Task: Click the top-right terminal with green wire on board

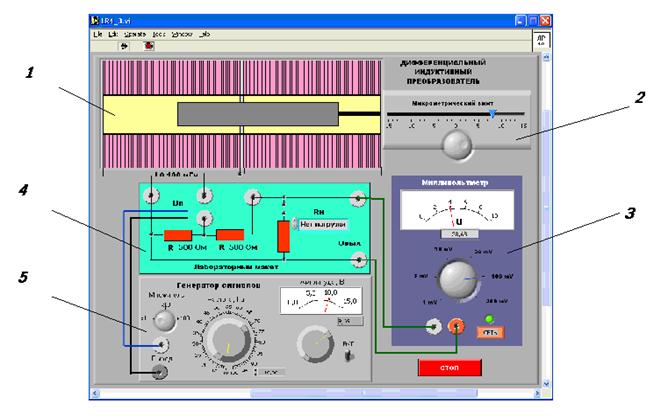Action: tap(358, 198)
